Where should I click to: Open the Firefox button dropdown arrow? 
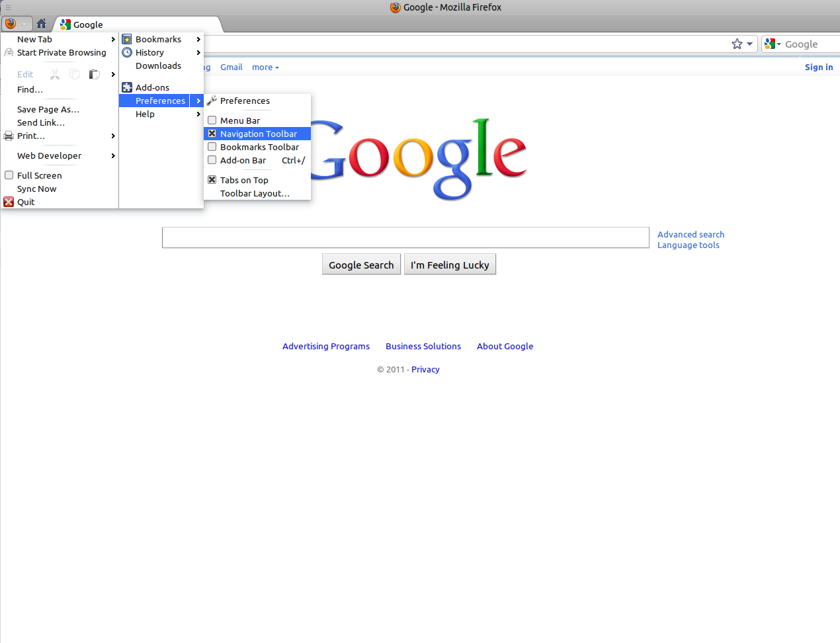[x=24, y=24]
